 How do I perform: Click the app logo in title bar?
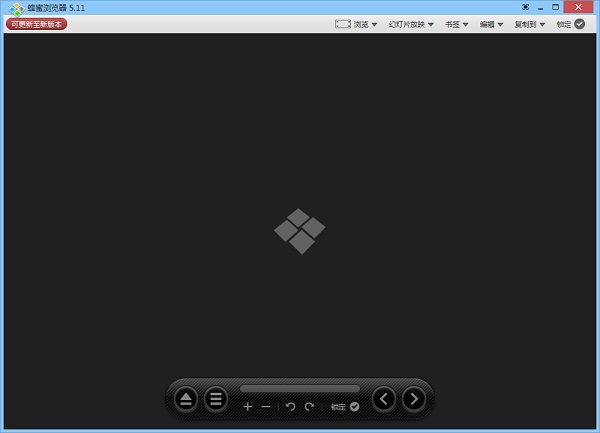coord(16,8)
